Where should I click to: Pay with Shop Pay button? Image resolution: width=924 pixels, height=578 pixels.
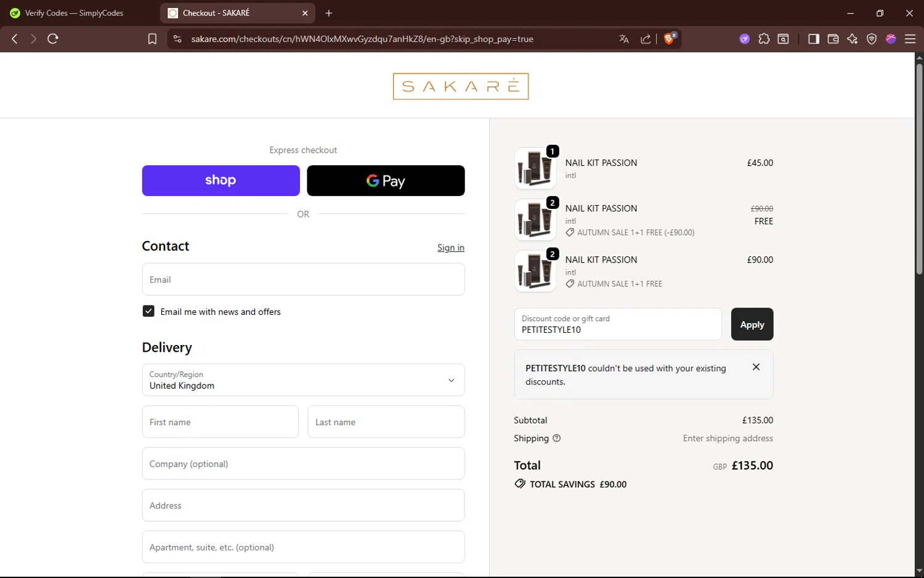(221, 181)
